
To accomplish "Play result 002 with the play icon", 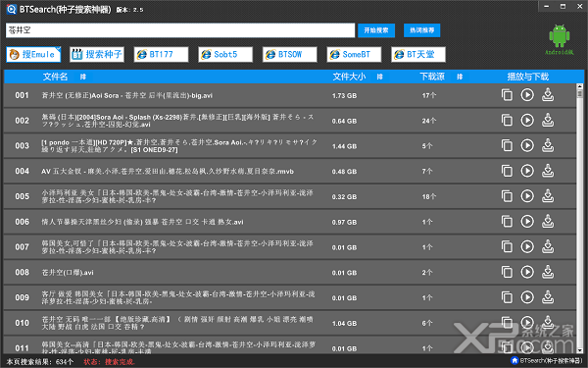I will click(527, 120).
